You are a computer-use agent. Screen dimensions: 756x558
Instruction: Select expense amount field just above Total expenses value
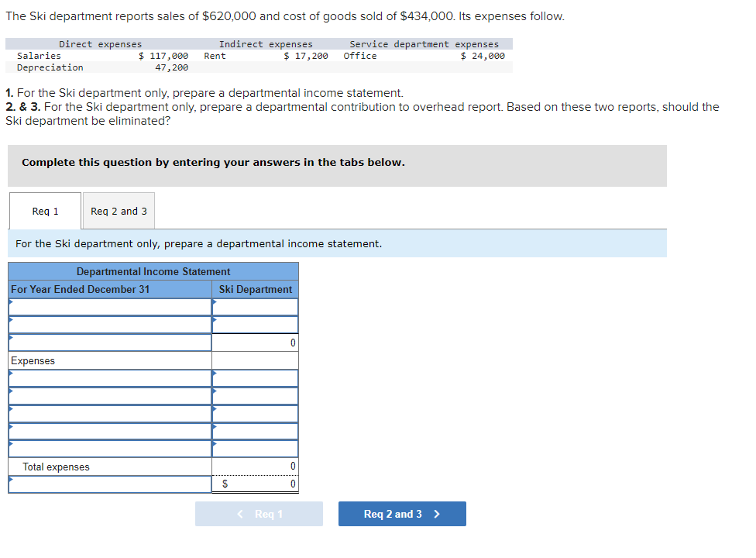tap(255, 449)
